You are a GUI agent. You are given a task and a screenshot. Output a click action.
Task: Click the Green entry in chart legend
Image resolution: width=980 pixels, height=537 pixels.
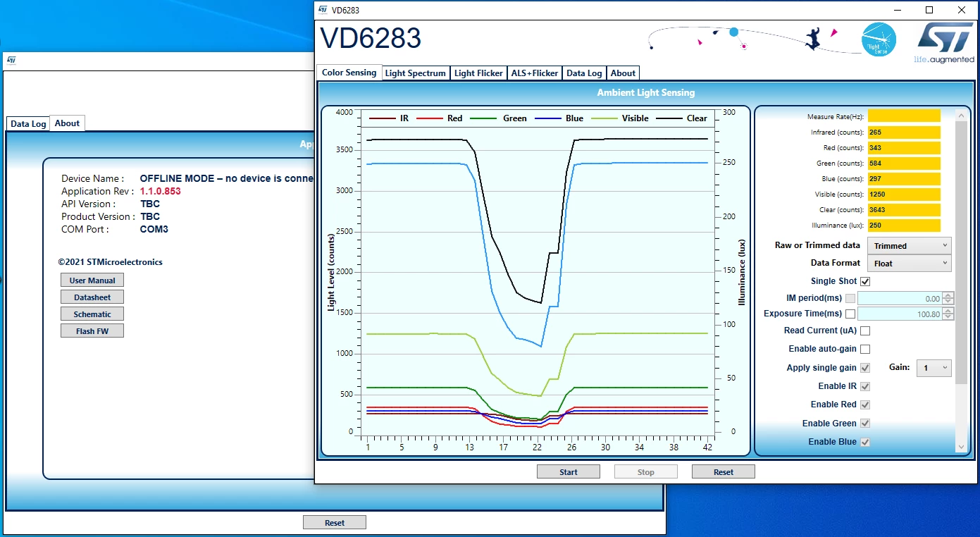pos(498,118)
